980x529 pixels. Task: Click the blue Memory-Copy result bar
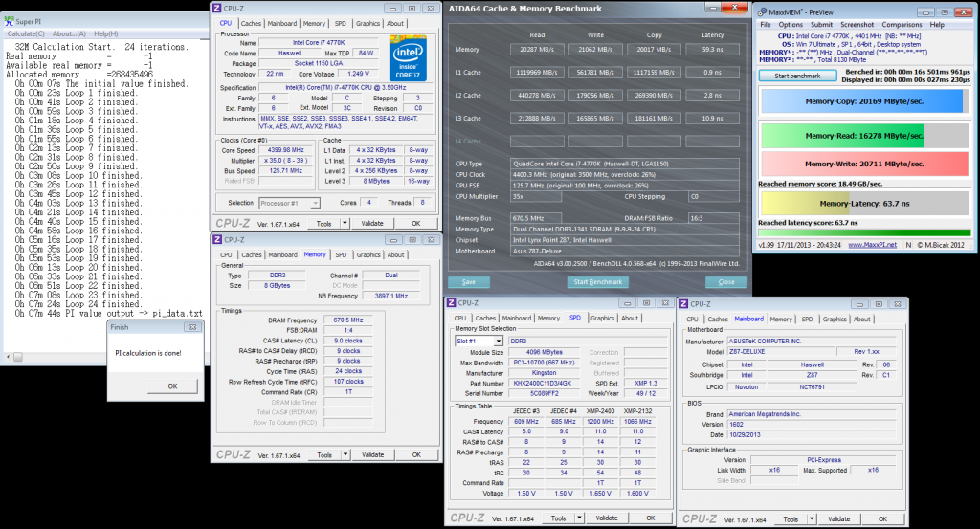(860, 99)
